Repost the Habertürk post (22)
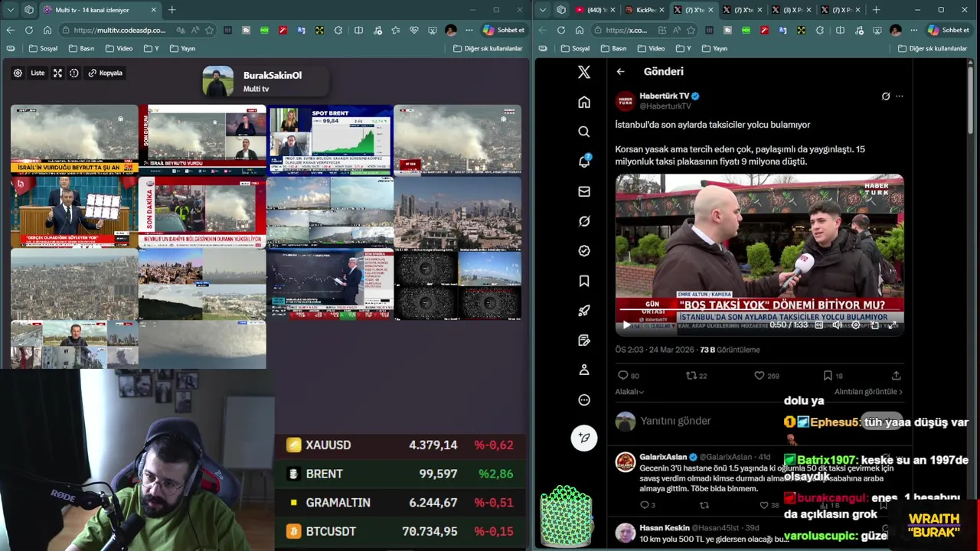The width and height of the screenshot is (980, 551). point(696,376)
